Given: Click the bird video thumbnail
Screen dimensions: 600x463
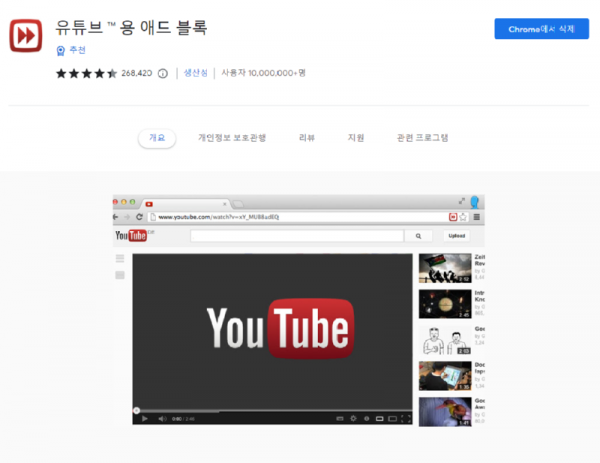Looking at the screenshot, I should click(445, 412).
